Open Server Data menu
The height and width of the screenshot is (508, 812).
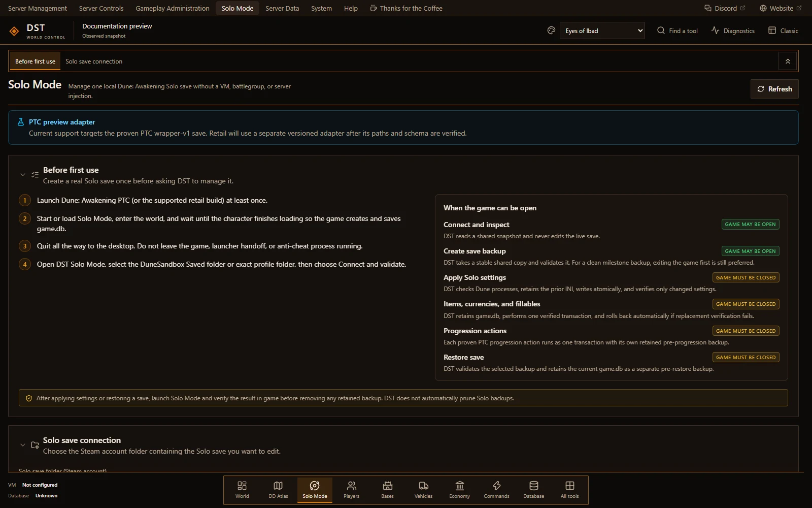point(282,8)
